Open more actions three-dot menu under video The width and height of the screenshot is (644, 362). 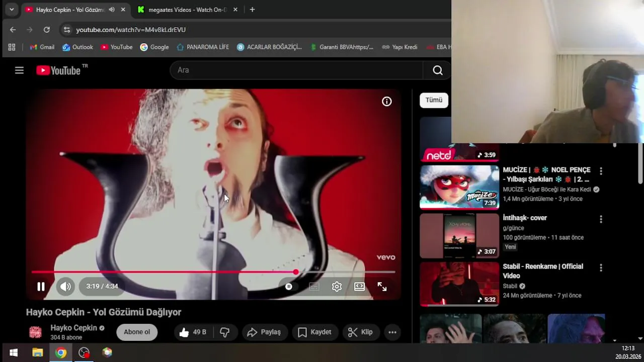[x=392, y=332]
